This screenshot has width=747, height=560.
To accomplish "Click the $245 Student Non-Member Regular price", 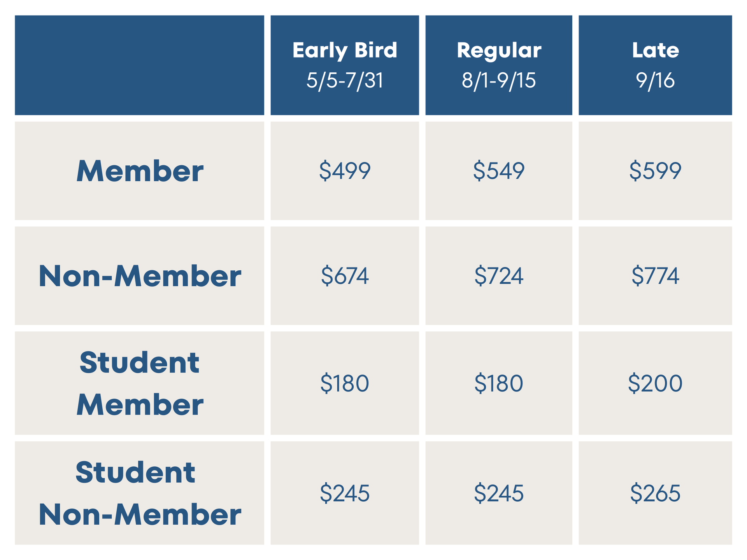I will (499, 493).
